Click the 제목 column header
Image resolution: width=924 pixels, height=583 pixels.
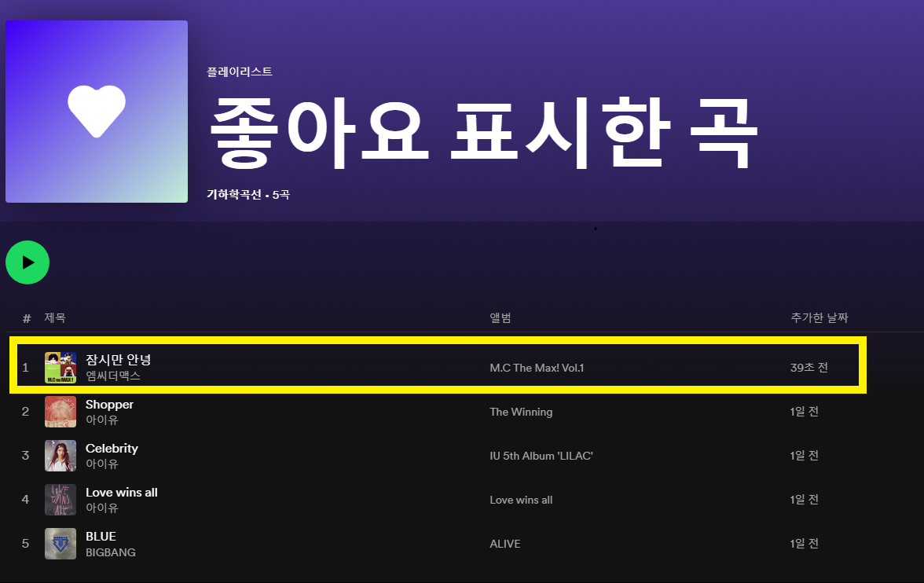point(55,317)
